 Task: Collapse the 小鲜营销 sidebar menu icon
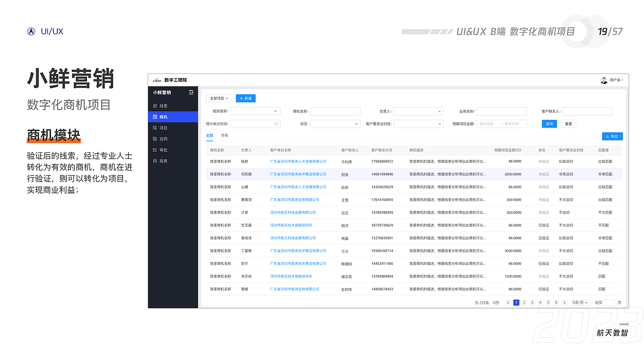[191, 93]
